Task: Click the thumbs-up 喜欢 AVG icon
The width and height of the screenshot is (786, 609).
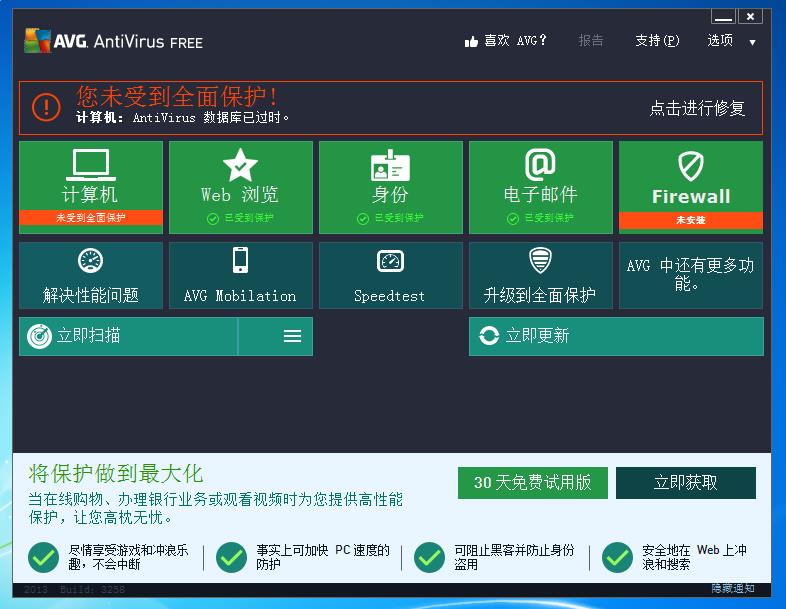Action: (x=471, y=42)
